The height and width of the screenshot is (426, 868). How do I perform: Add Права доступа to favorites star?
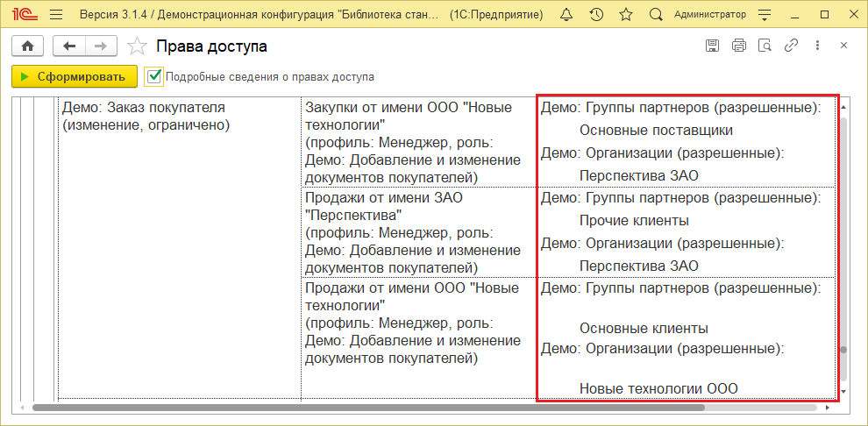[x=137, y=46]
